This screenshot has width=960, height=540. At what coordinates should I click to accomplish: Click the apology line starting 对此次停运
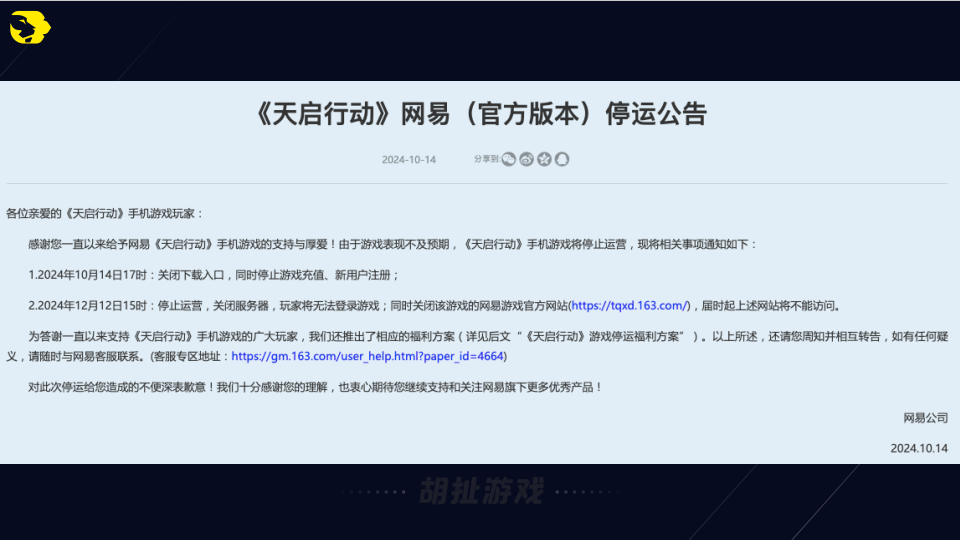315,387
